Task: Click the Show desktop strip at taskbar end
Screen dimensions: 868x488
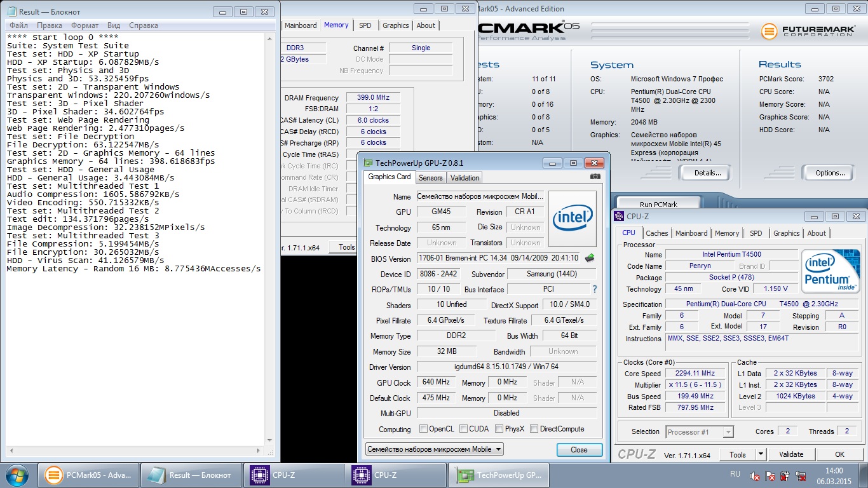Action: [x=864, y=475]
